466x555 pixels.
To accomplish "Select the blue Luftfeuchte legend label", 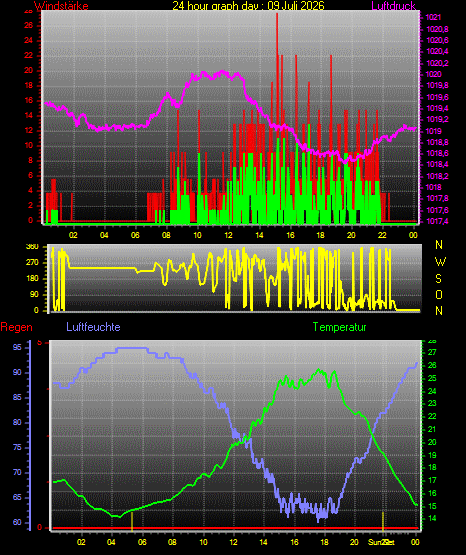I will (x=93, y=327).
